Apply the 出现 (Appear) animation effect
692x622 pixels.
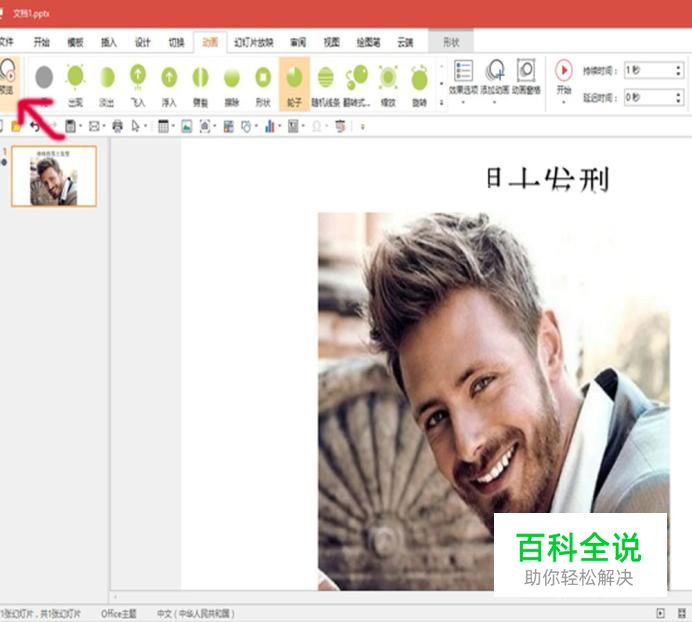(x=75, y=85)
